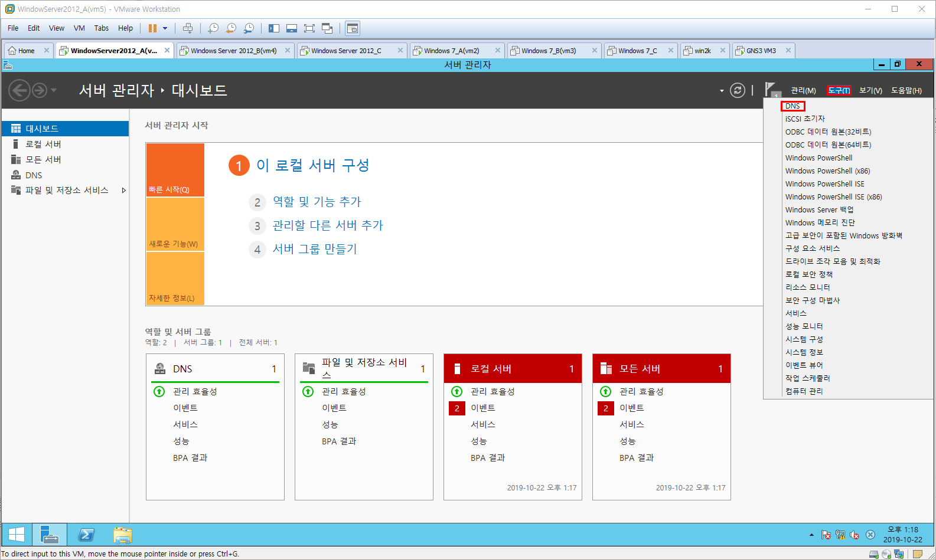
Task: Show hidden system tray icons
Action: (x=811, y=535)
